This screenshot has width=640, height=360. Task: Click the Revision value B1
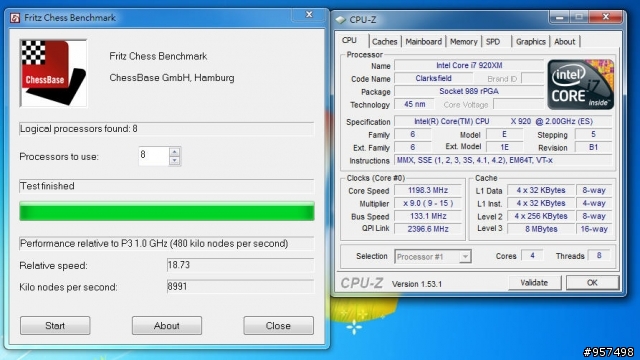(x=593, y=147)
